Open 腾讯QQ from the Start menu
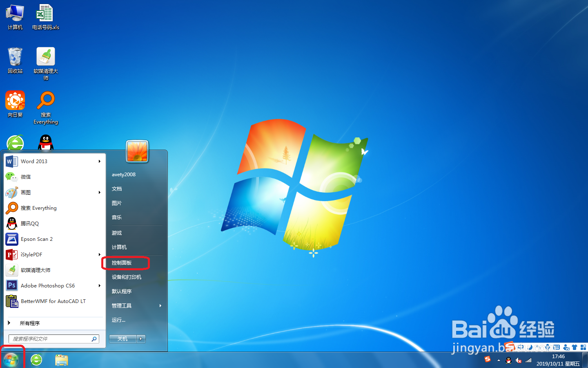 tap(29, 223)
